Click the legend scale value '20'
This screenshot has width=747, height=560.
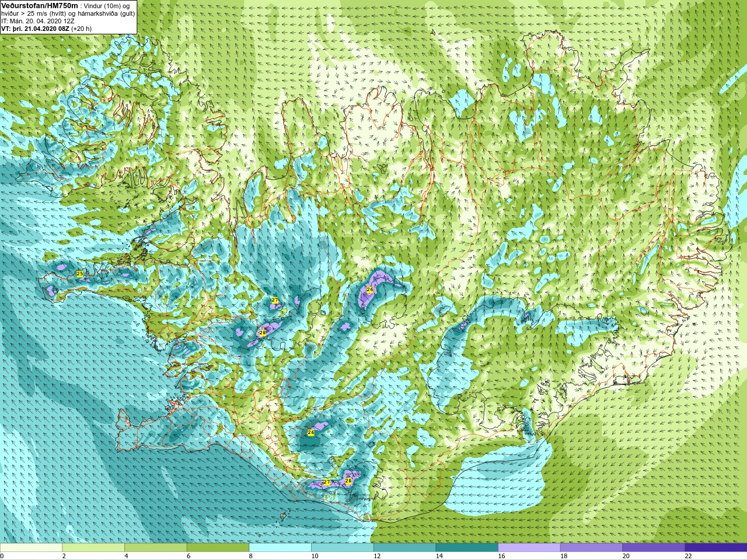(626, 556)
